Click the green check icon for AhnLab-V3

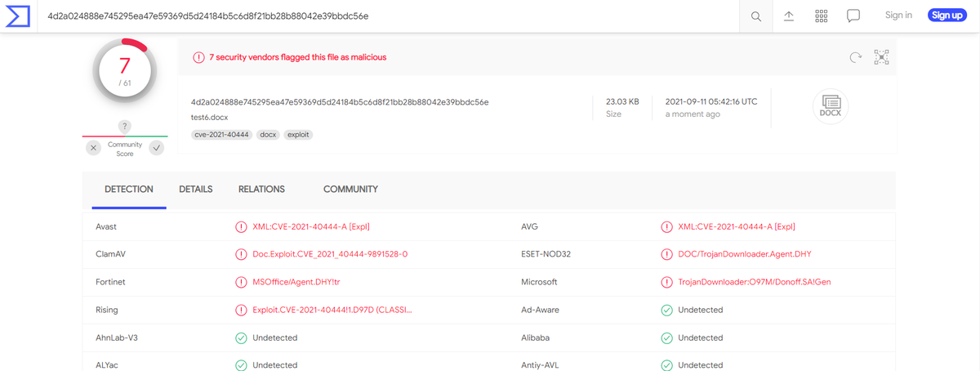241,337
